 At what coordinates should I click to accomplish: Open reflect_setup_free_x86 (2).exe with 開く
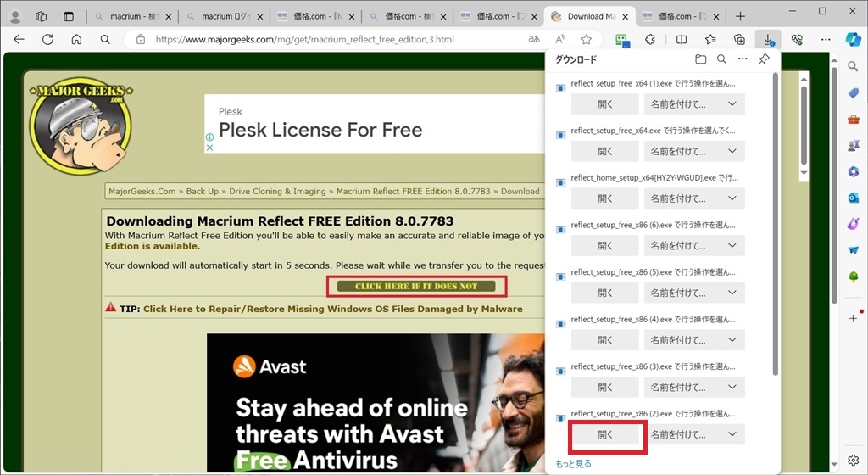[x=605, y=434]
